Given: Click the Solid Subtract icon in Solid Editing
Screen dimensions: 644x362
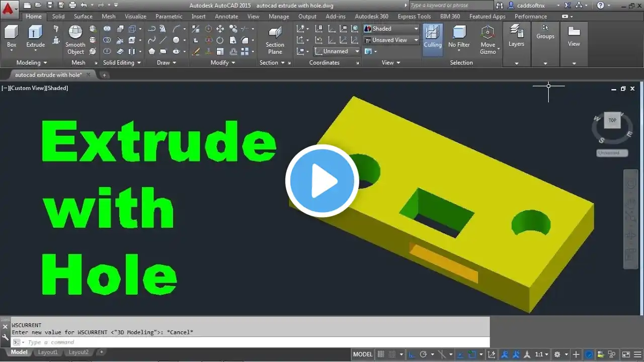Looking at the screenshot, I should (x=107, y=40).
